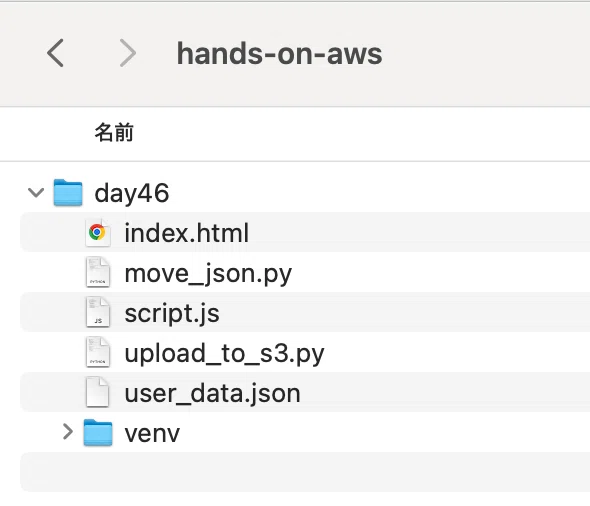Image resolution: width=590 pixels, height=506 pixels.
Task: Go forward with the right arrow
Action: pyautogui.click(x=128, y=53)
